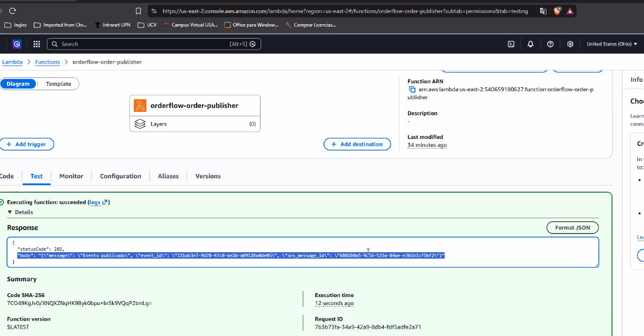Select Layers in the function diagram

[x=194, y=124]
